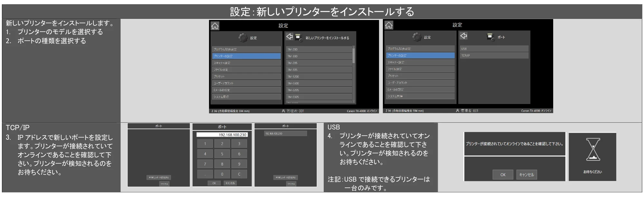Click the 192.168.100.230 field above the keypad

click(222, 135)
